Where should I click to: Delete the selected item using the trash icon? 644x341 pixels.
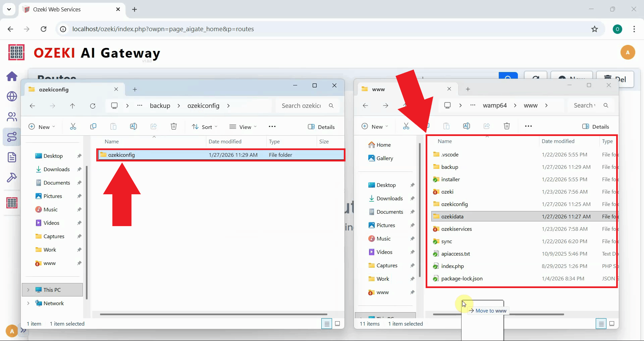click(174, 126)
